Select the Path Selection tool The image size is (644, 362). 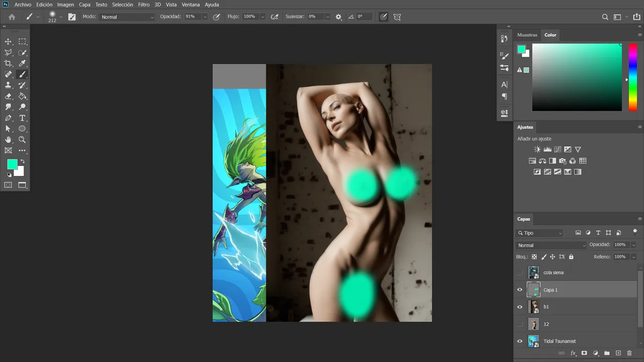tap(8, 129)
